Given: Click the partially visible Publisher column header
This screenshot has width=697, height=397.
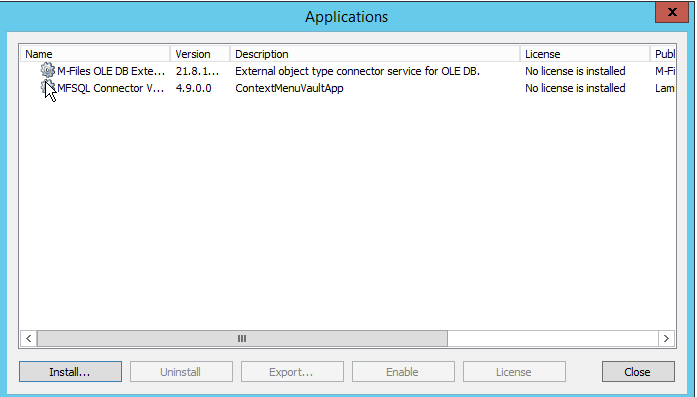Looking at the screenshot, I should [x=664, y=54].
